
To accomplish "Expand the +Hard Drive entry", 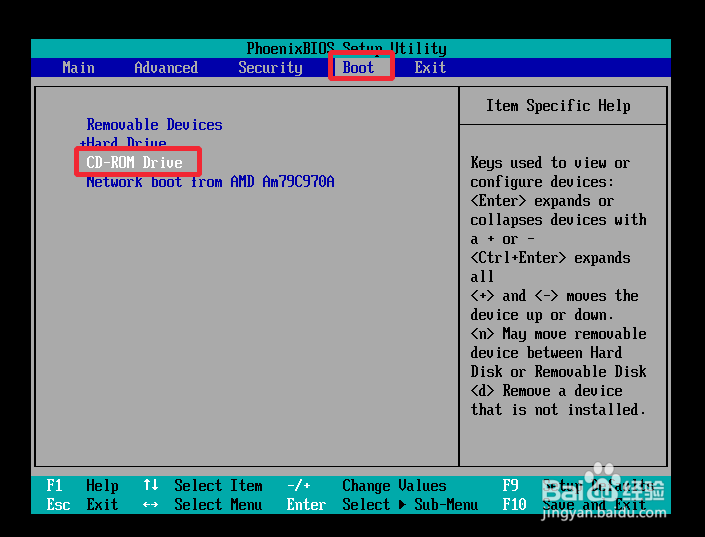I will [123, 142].
